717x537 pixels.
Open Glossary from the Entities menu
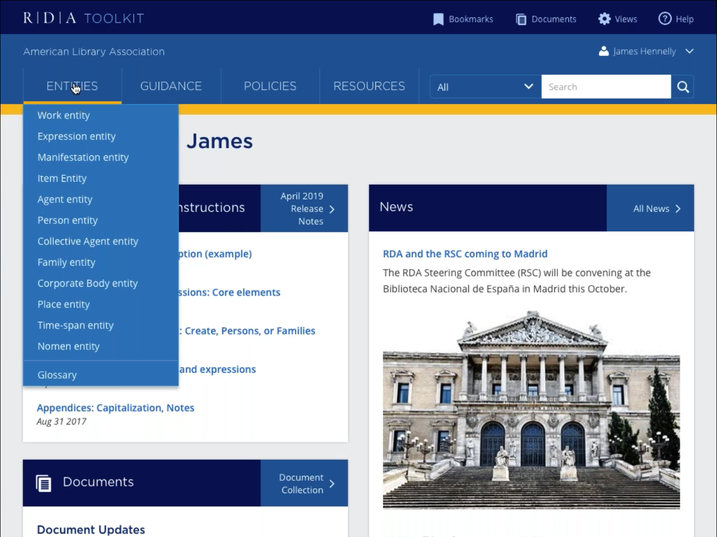point(101,375)
